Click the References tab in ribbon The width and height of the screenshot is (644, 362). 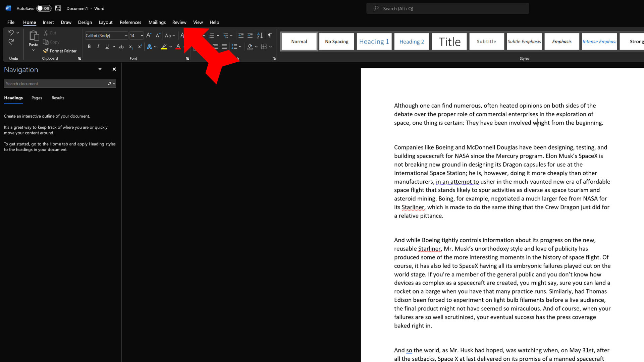[x=130, y=22]
